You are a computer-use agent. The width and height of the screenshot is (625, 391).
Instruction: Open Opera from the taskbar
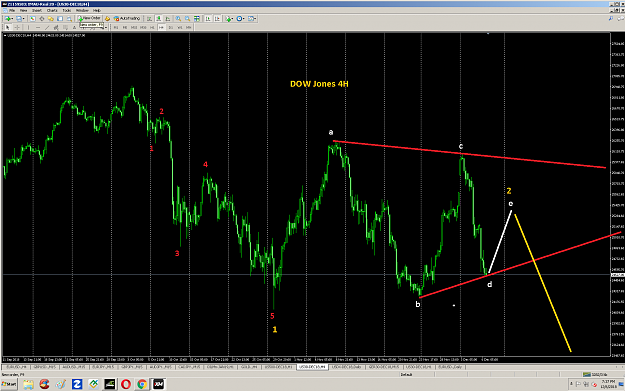pyautogui.click(x=126, y=384)
